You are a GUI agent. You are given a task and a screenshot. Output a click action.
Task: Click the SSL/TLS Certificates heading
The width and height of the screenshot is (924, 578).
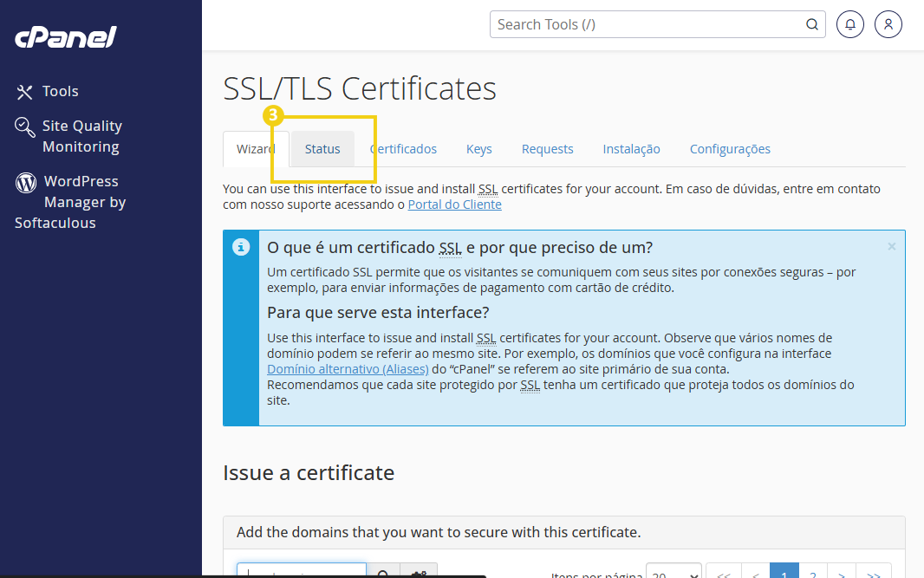pyautogui.click(x=360, y=88)
